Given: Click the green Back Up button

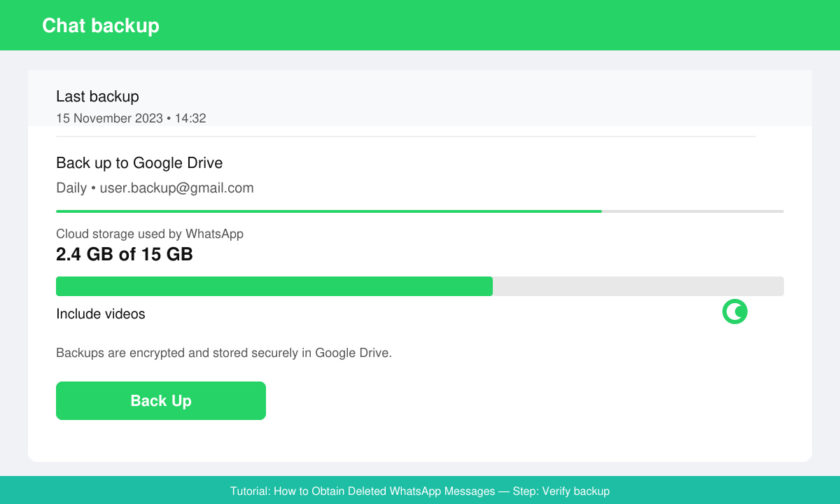Looking at the screenshot, I should click(x=161, y=400).
